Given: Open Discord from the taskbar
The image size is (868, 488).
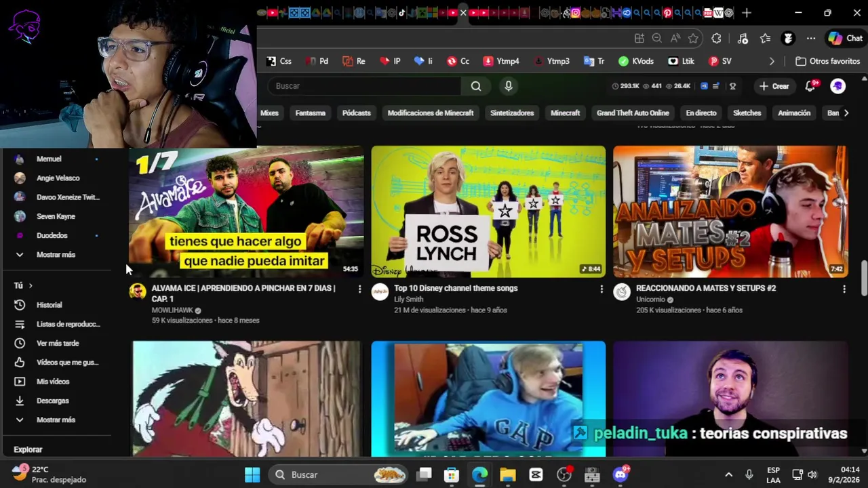Looking at the screenshot, I should (x=620, y=475).
